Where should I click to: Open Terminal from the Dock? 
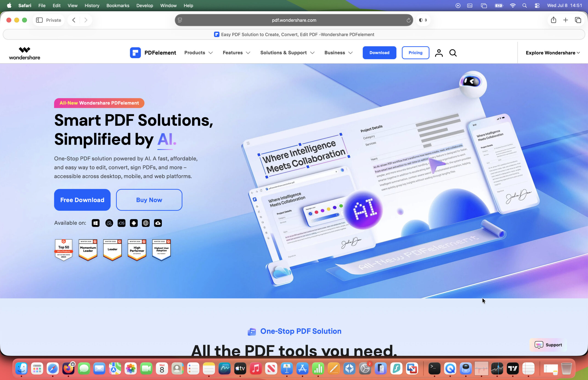coord(435,368)
